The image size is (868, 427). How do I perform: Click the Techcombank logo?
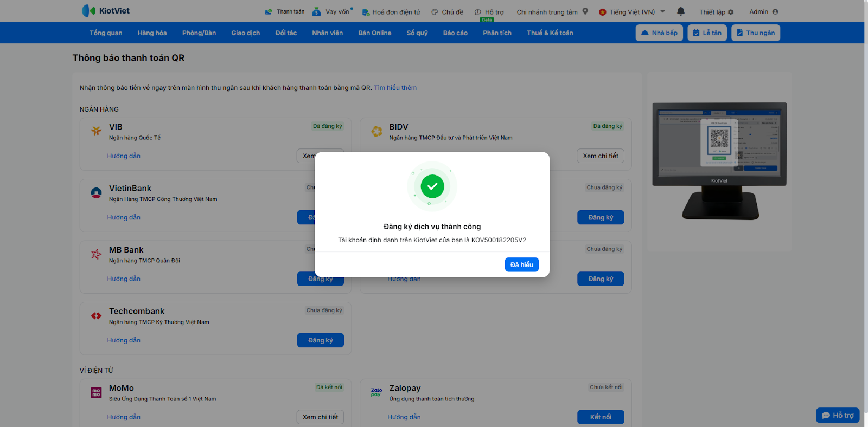pos(96,315)
